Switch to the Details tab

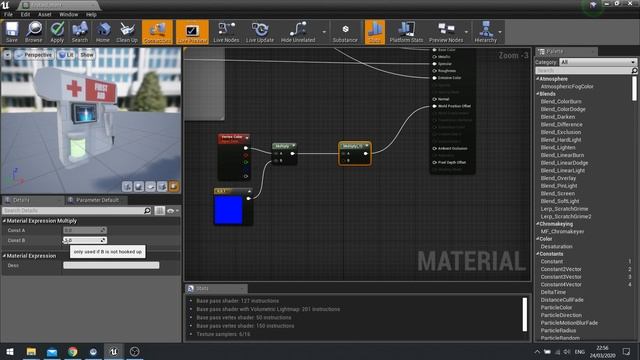[x=21, y=200]
